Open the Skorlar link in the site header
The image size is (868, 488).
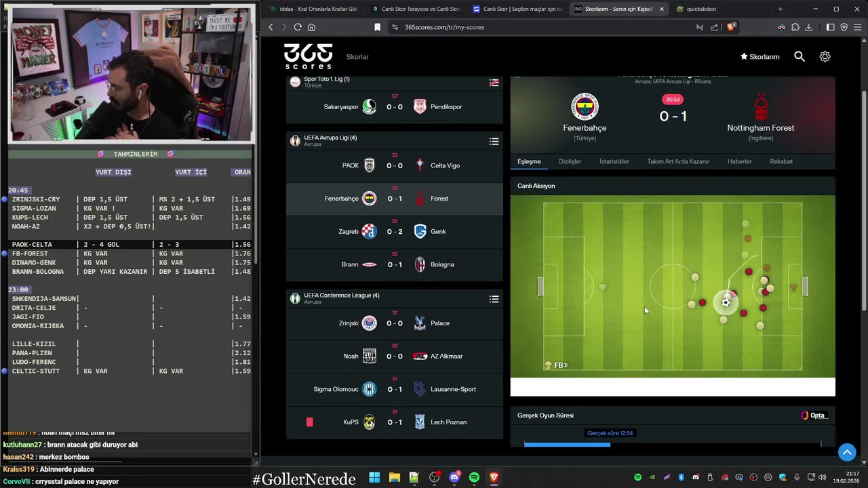point(357,57)
